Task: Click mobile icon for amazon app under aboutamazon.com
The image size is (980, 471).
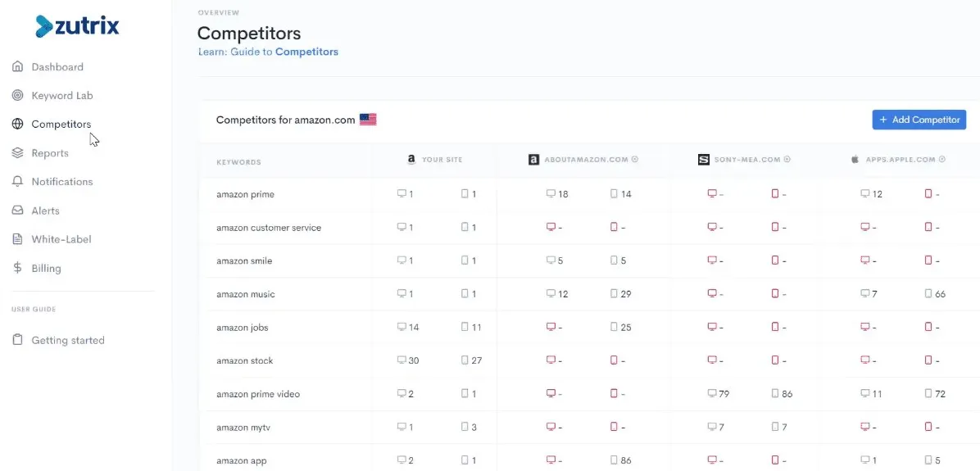Action: [x=614, y=460]
